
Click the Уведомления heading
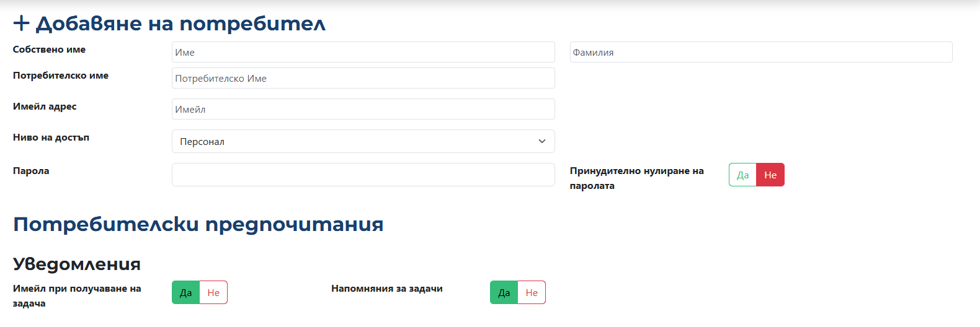(x=77, y=264)
